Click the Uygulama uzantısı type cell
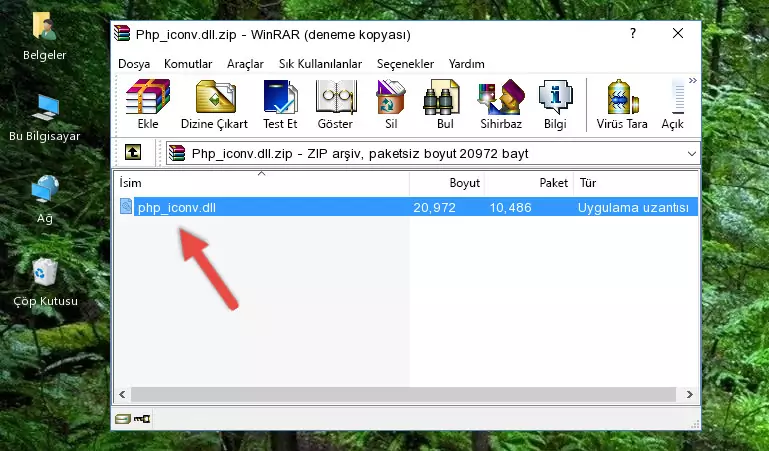Image resolution: width=769 pixels, height=451 pixels. (633, 207)
